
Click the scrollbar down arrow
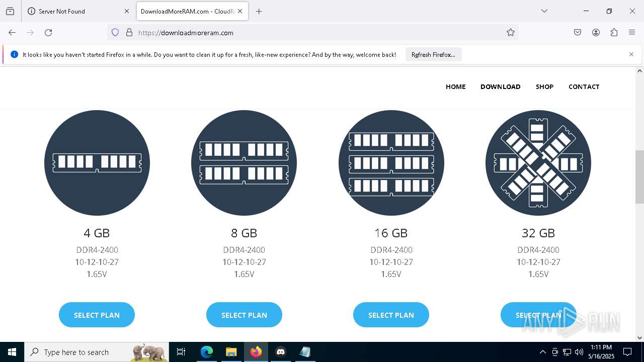click(639, 338)
